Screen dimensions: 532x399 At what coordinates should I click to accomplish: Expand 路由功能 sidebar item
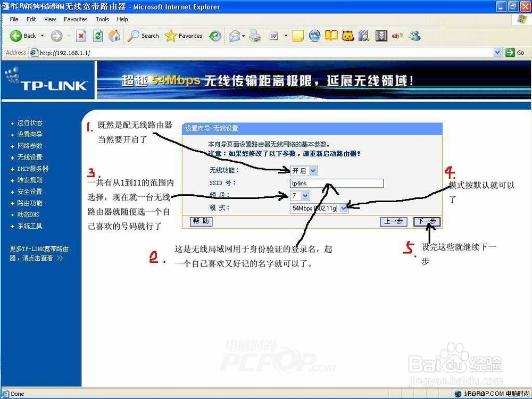[30, 203]
